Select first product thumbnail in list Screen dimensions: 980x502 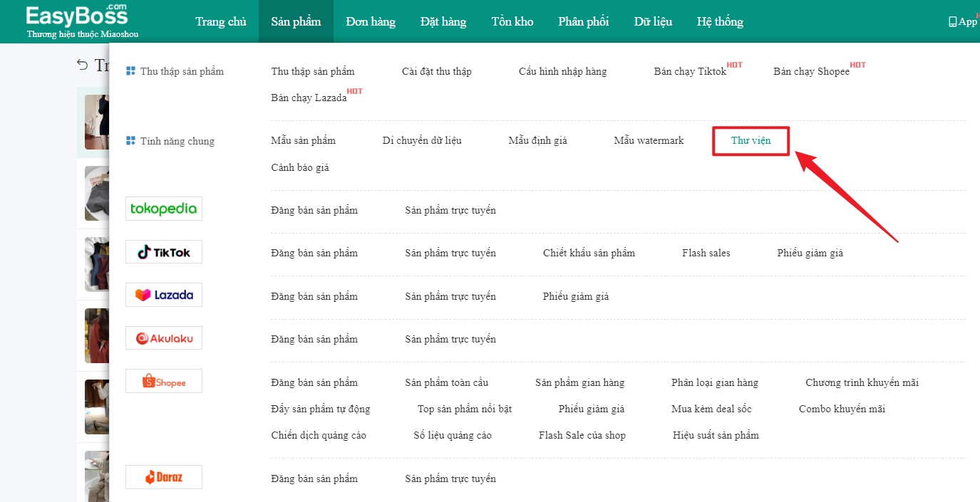point(96,122)
